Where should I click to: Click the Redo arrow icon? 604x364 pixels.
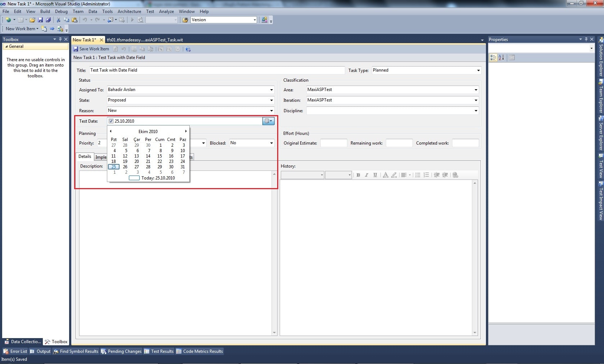point(97,20)
